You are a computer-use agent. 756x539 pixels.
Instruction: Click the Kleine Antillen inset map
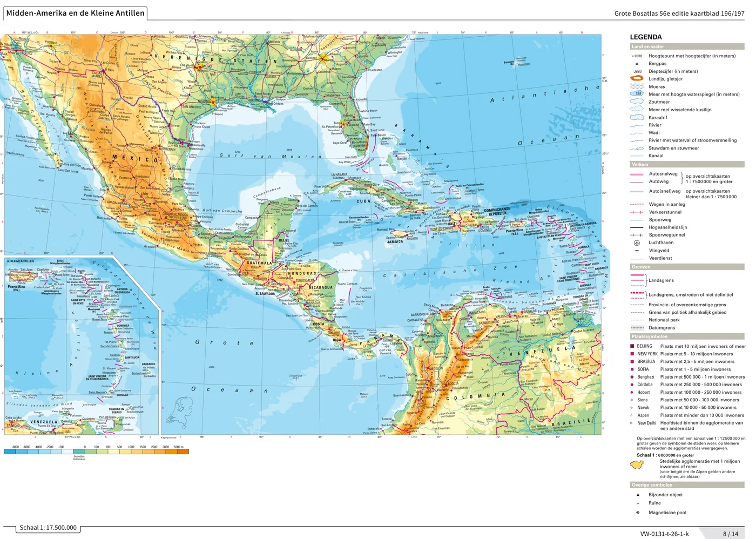point(82,346)
